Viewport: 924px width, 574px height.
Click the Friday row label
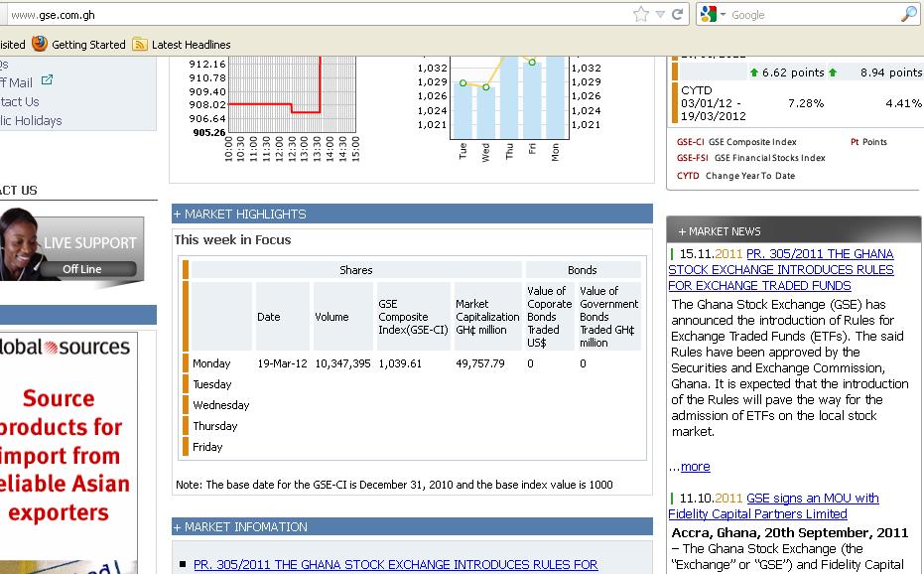click(207, 447)
